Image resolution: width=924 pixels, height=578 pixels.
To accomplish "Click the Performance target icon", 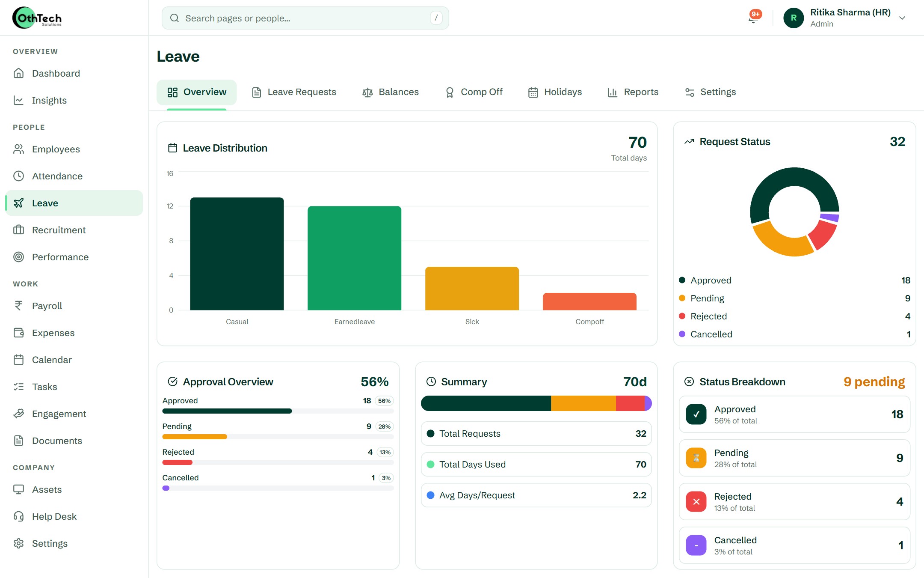I will coord(18,257).
